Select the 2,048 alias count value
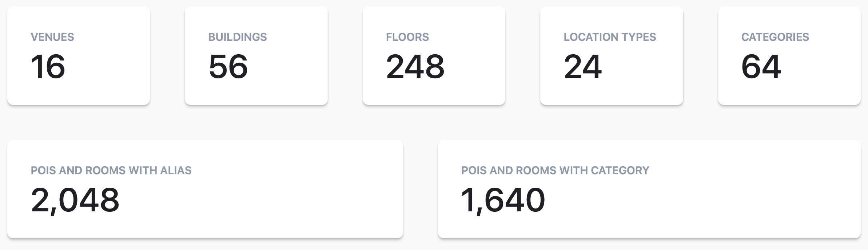Screen dimensions: 868x250 (75, 200)
